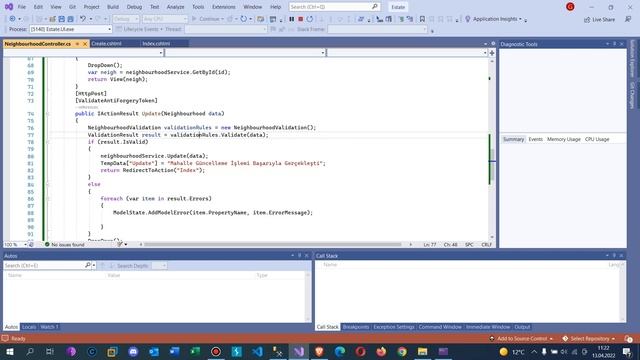
Task: Select the Memory Usage tab
Action: click(x=563, y=139)
